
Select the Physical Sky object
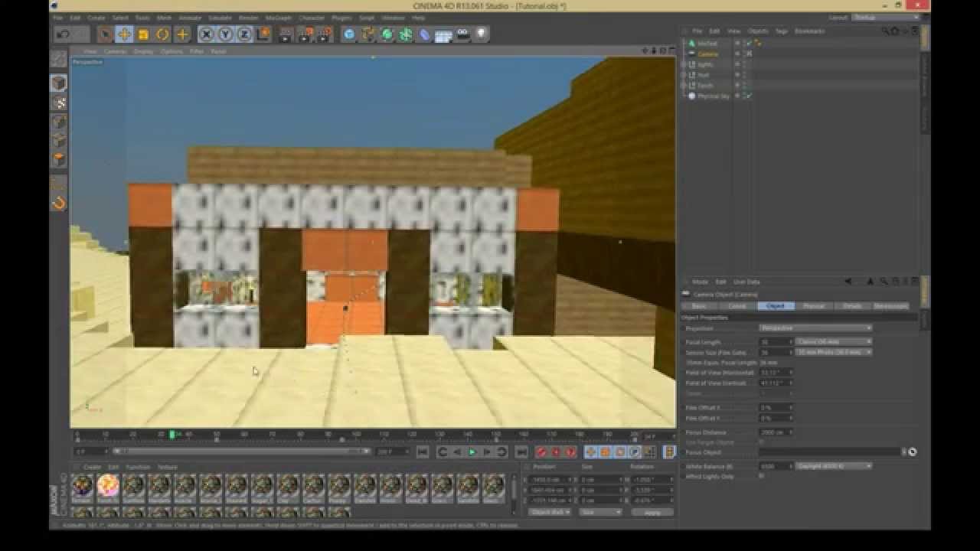tap(714, 96)
